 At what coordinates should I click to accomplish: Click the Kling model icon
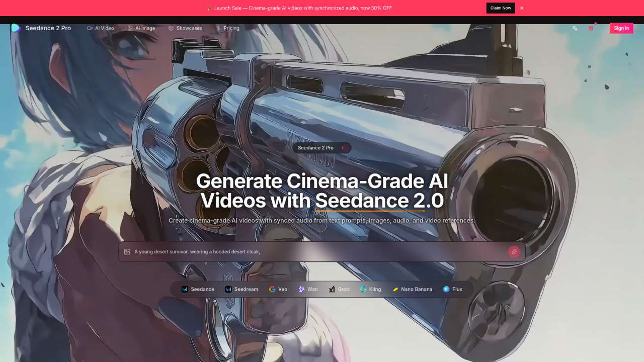tap(363, 289)
